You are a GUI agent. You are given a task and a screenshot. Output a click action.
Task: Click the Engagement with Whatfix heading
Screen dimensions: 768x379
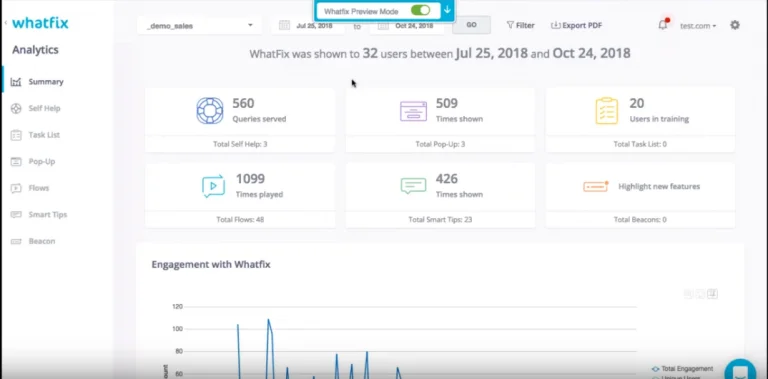tap(211, 264)
